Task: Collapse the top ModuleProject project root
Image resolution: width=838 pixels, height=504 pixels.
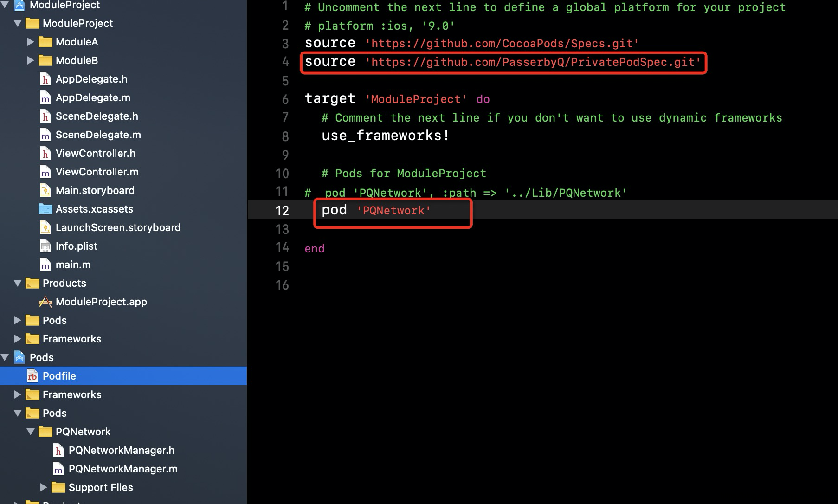Action: (5, 5)
